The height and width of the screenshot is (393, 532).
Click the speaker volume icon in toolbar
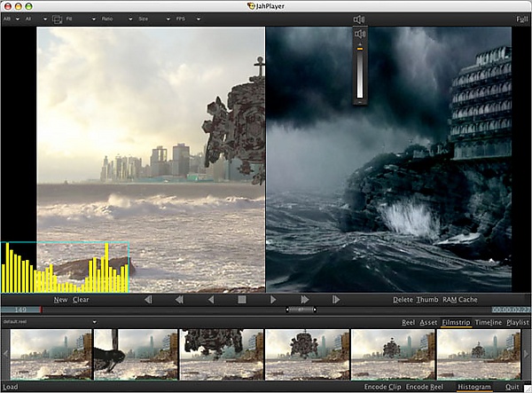point(359,19)
